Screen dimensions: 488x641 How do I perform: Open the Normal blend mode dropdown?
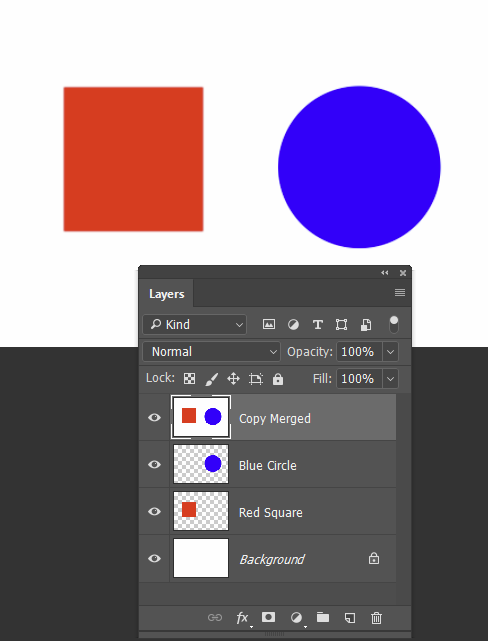click(x=212, y=352)
